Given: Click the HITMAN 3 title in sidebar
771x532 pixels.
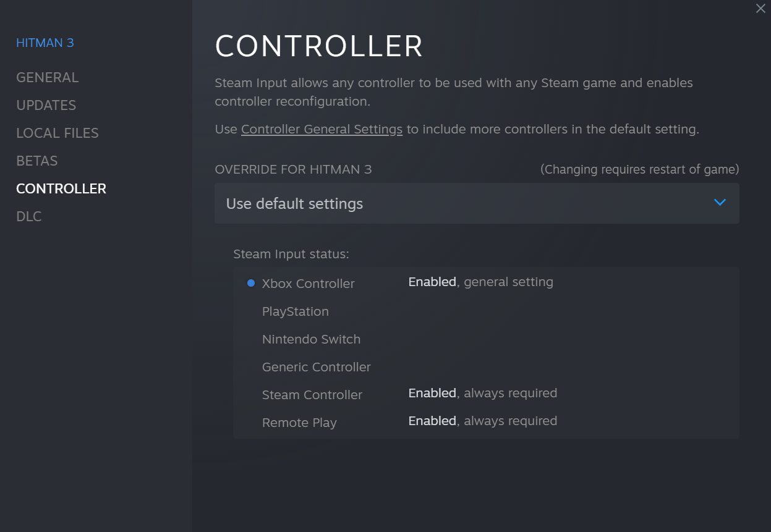Looking at the screenshot, I should coord(45,43).
